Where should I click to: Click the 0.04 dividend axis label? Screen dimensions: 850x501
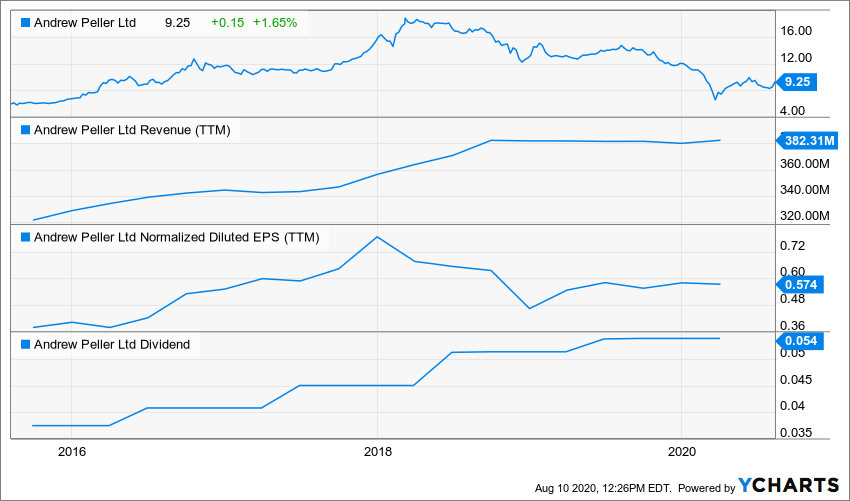point(793,406)
